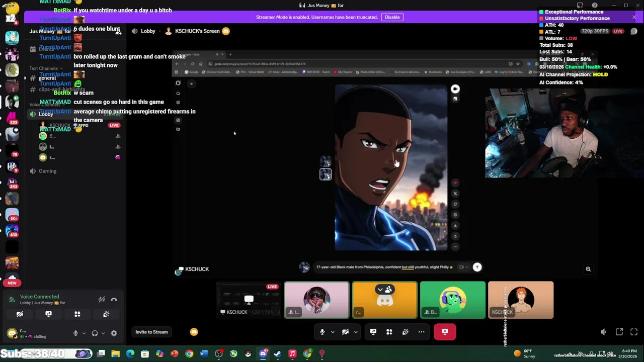Select K5CHUCK live stream thumbnail tile

[249, 300]
